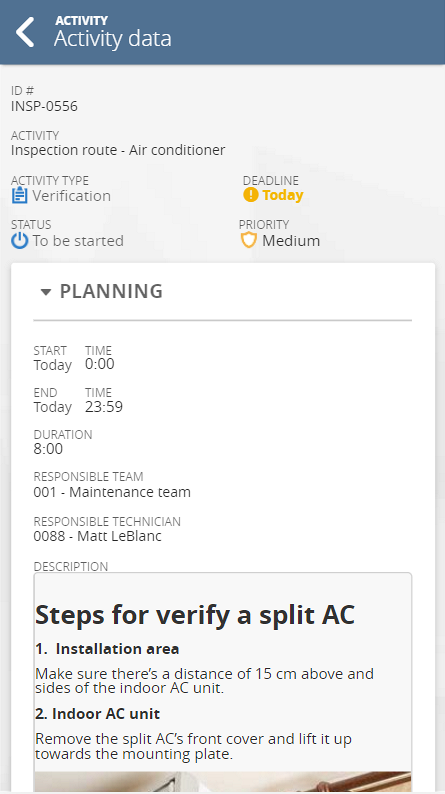Click the To be started status text
445x794 pixels.
(78, 241)
